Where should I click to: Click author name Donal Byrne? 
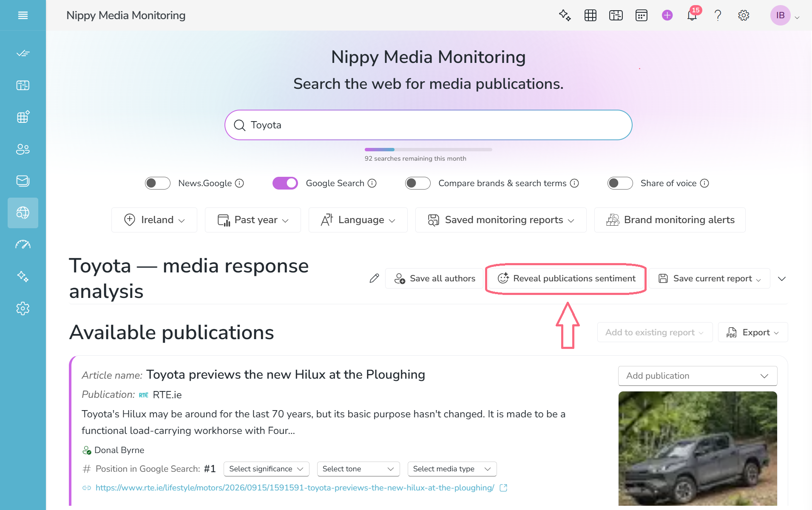point(119,450)
